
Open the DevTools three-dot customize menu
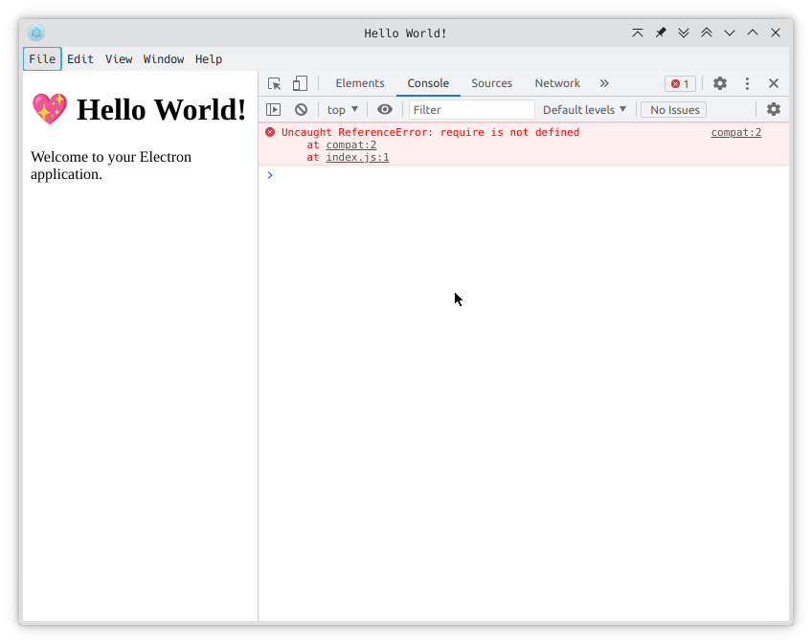(747, 83)
